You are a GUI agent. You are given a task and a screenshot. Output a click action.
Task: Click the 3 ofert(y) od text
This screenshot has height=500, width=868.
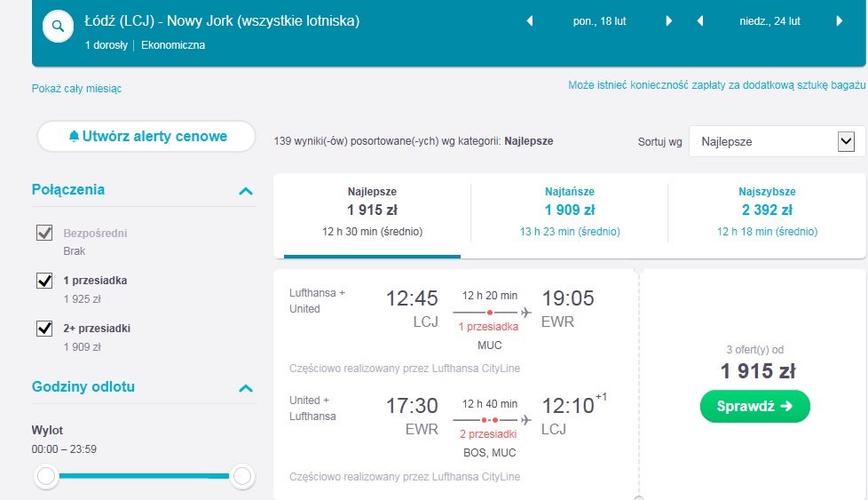[755, 350]
